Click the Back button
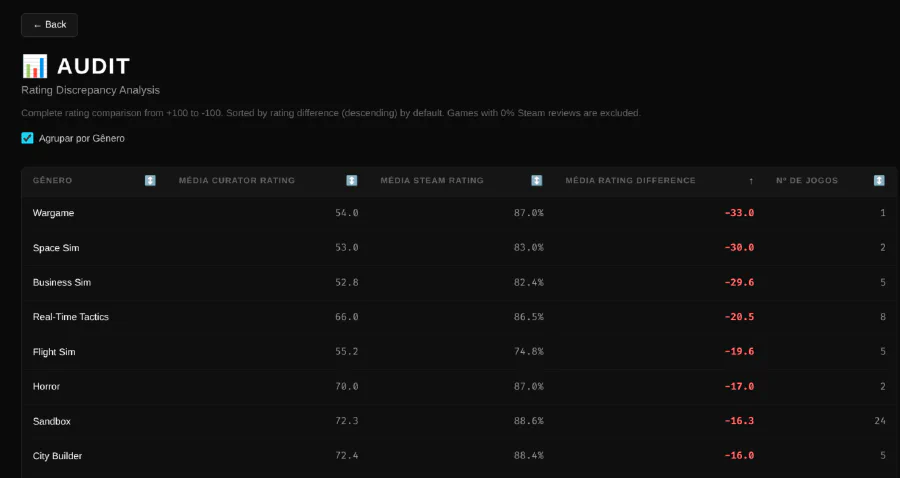This screenshot has height=478, width=900. 49,25
